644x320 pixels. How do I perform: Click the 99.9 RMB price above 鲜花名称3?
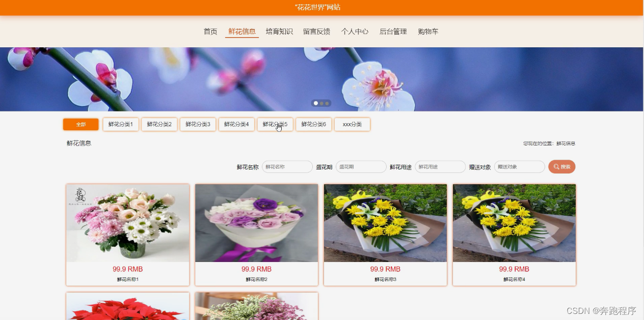pos(386,269)
